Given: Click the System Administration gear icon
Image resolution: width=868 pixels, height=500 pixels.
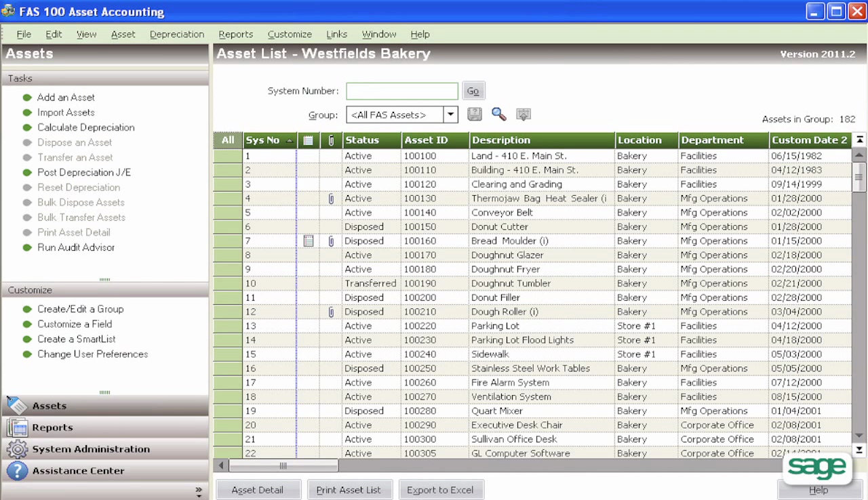Looking at the screenshot, I should (x=17, y=449).
